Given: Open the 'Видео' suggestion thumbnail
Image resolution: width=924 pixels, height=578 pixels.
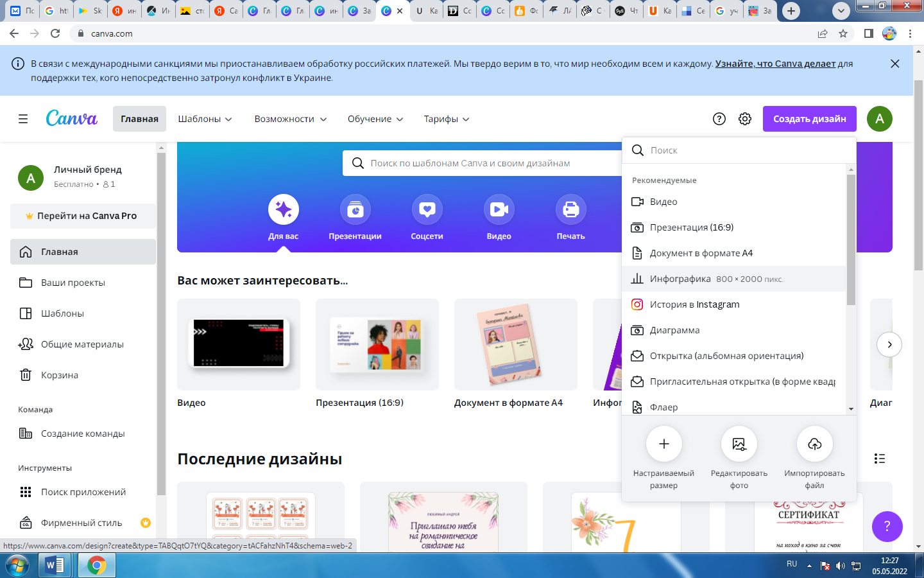Looking at the screenshot, I should click(x=239, y=344).
